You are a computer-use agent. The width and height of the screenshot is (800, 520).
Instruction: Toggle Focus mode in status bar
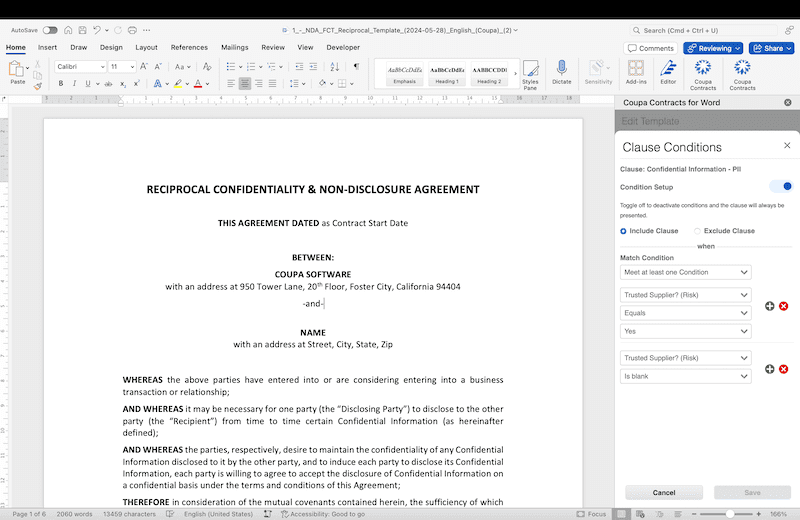click(591, 514)
